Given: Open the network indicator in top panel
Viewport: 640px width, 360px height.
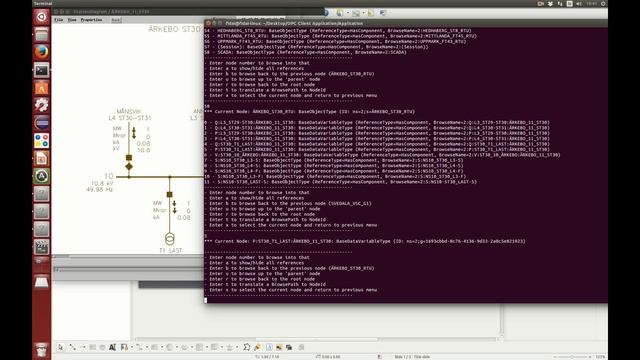Looking at the screenshot, I should (x=560, y=4).
